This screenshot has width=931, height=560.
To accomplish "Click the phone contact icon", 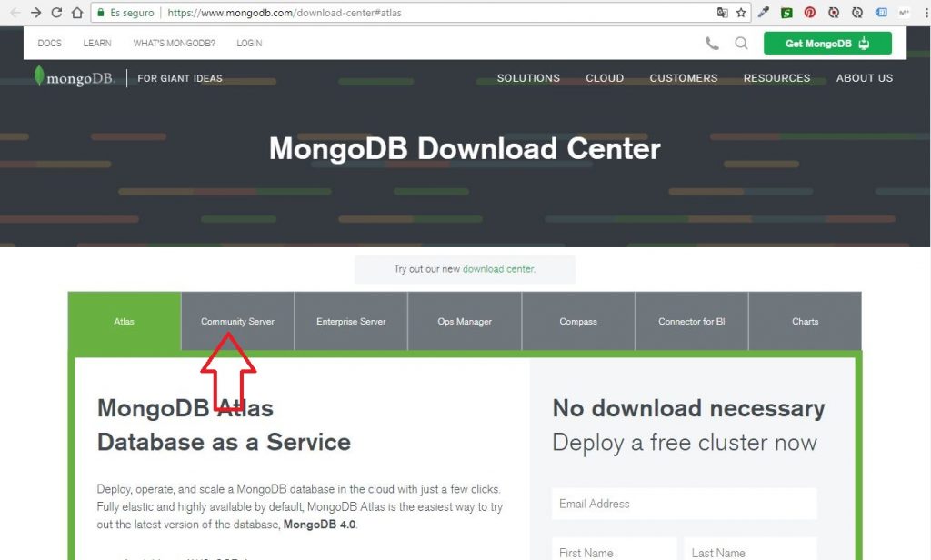I will pos(712,43).
